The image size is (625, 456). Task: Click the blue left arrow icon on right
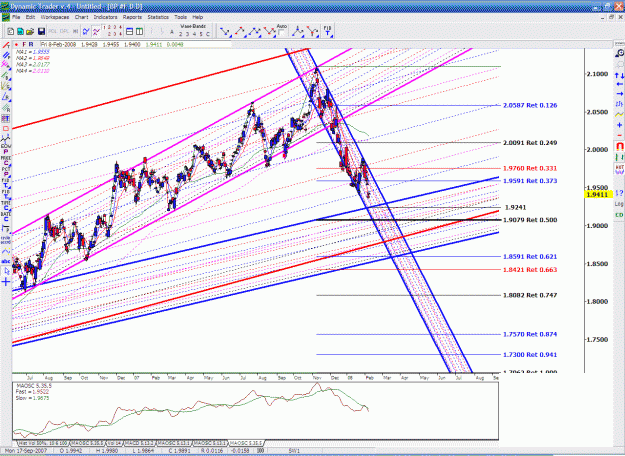[619, 84]
